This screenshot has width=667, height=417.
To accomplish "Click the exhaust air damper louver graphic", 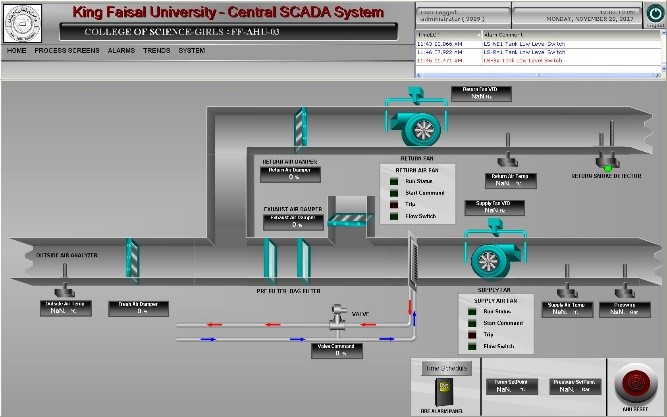I will click(351, 219).
